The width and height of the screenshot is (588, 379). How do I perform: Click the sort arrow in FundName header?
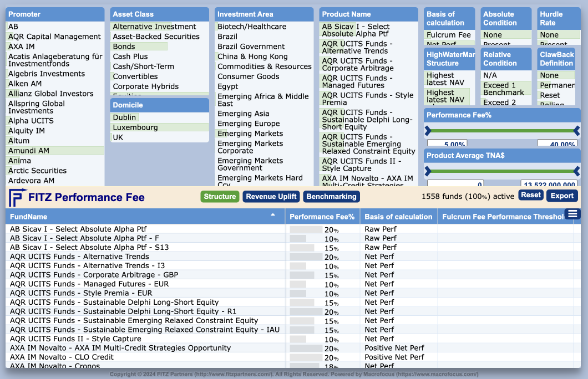[x=272, y=214]
